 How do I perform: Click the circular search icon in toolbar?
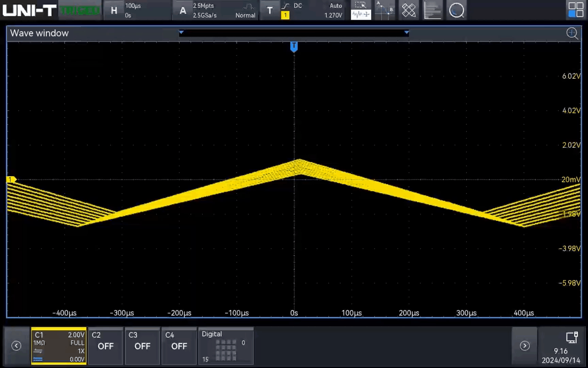[456, 10]
